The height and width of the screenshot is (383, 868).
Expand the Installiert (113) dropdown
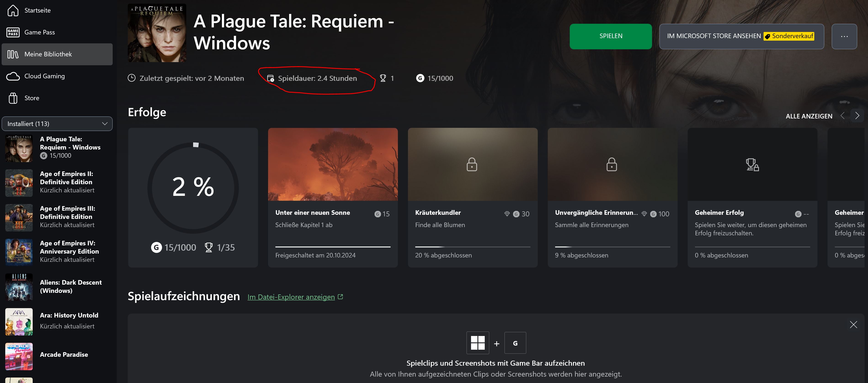coord(57,124)
